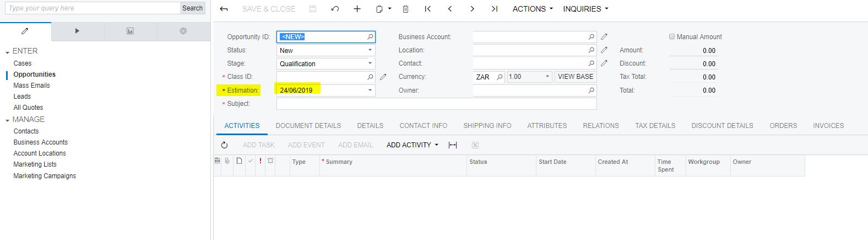
Task: Open the Status dropdown
Action: (370, 50)
